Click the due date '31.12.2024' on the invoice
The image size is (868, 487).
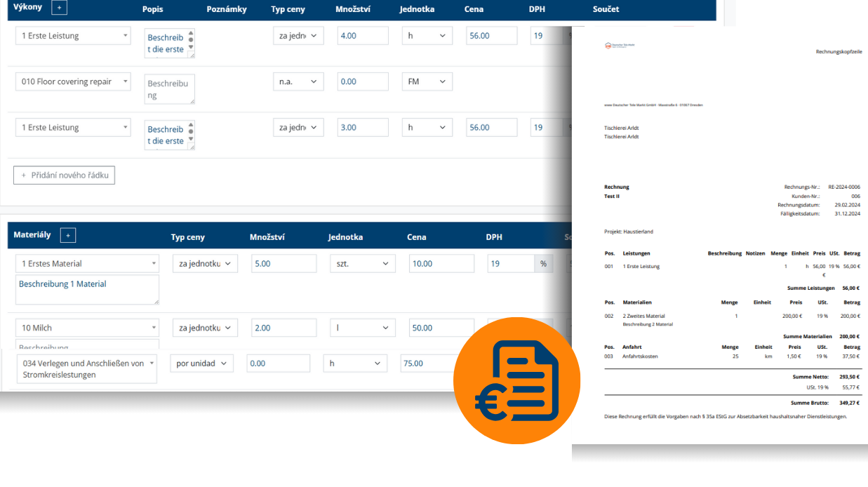848,213
